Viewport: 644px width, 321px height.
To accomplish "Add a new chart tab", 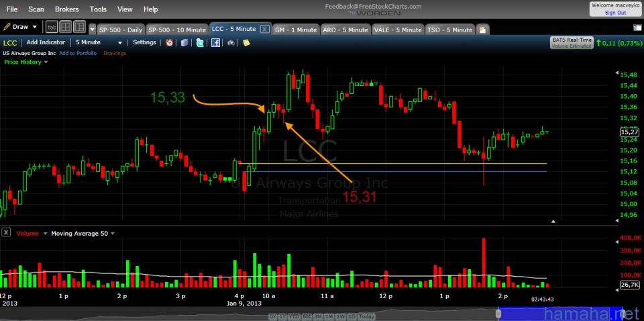I will (x=482, y=30).
